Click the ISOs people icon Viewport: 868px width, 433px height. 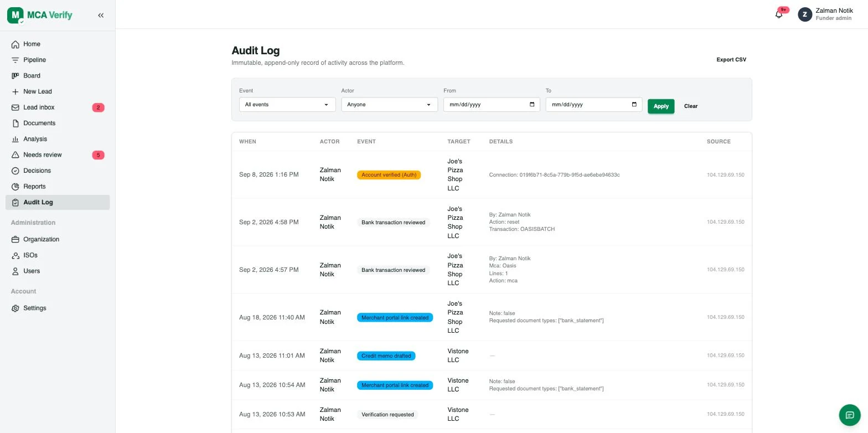[15, 255]
